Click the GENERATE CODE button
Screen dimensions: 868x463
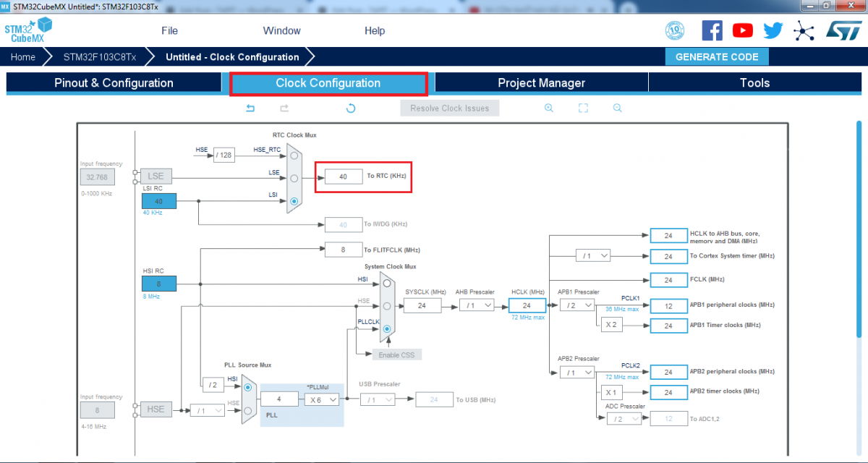tap(717, 57)
